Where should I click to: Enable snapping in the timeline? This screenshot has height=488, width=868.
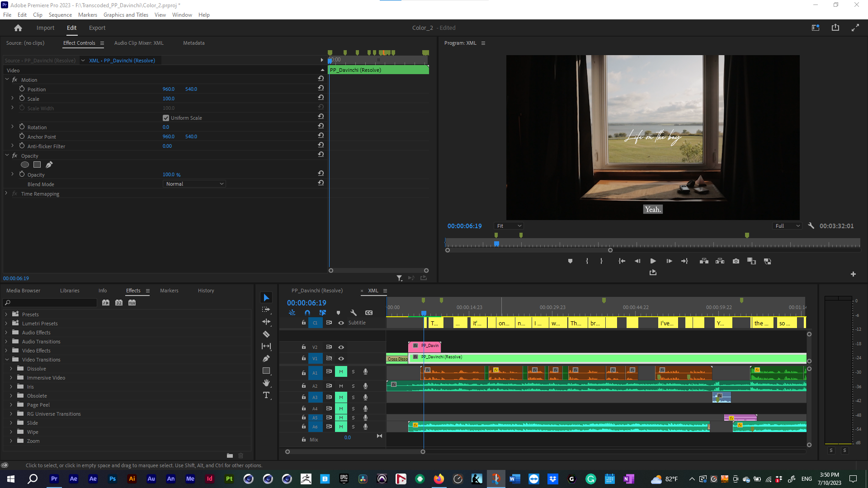tap(307, 312)
